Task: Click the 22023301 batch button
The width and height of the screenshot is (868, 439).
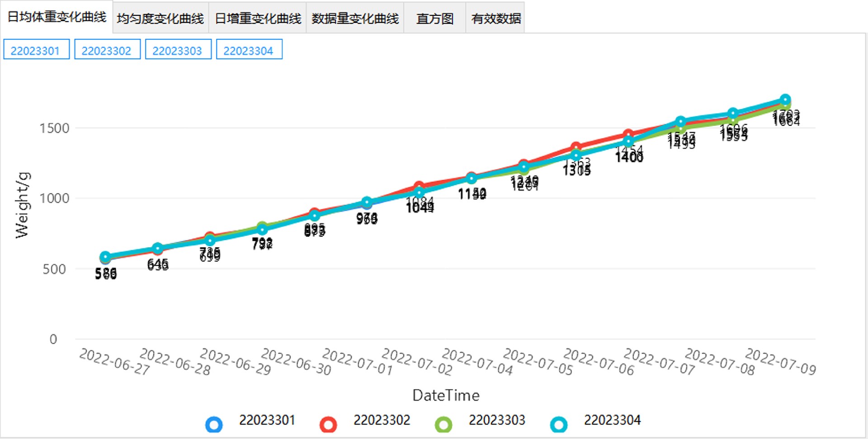Action: click(36, 50)
